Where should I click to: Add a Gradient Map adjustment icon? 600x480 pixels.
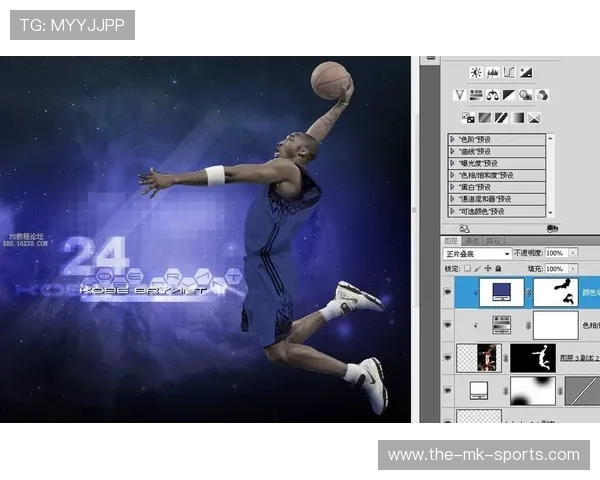[518, 118]
